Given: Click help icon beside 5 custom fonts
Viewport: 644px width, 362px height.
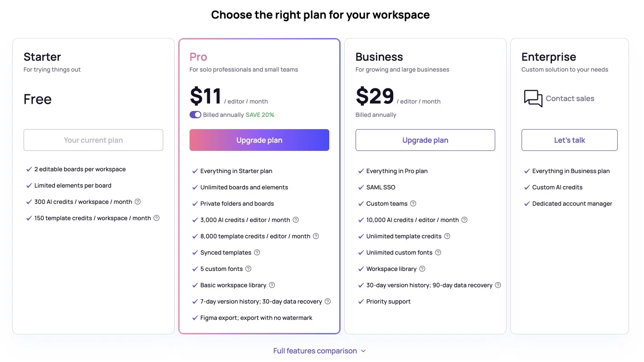Looking at the screenshot, I should tap(248, 269).
